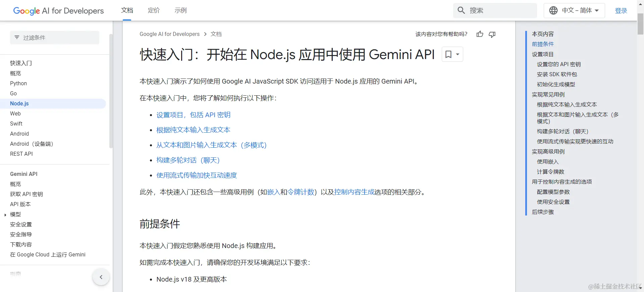Select Python in sidebar
This screenshot has height=292, width=644.
tap(18, 83)
